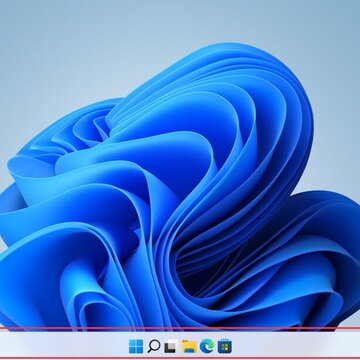
Task: Show the Start button's pinned apps
Action: [136, 347]
